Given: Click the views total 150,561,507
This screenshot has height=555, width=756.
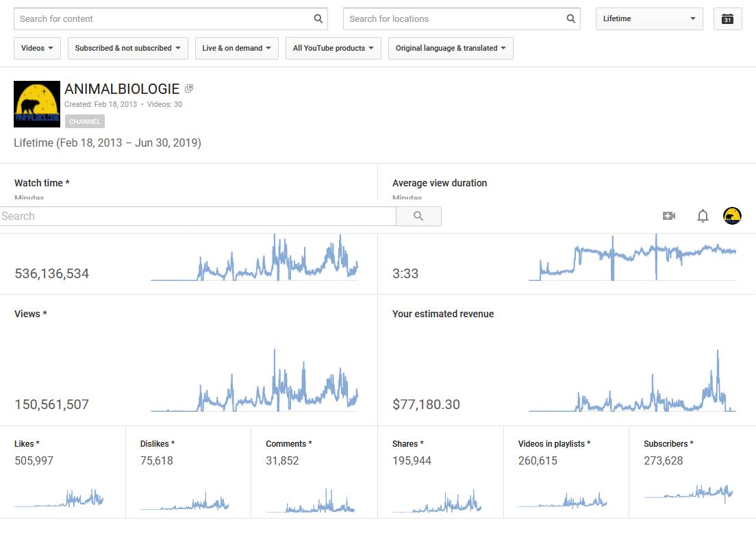Looking at the screenshot, I should click(51, 404).
